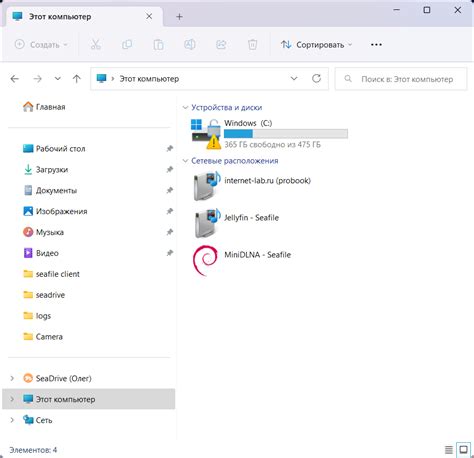This screenshot has width=474, height=458.
Task: Click the Элементов: 4 status text
Action: [33, 450]
